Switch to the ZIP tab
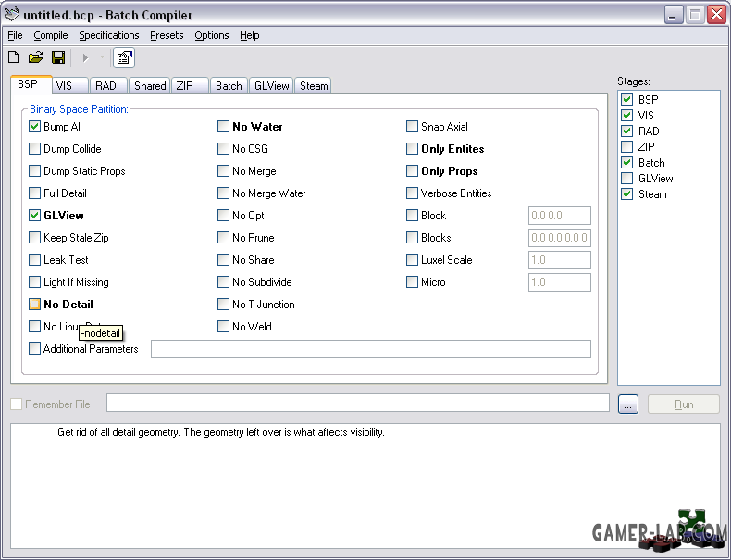The height and width of the screenshot is (560, 731). click(190, 86)
